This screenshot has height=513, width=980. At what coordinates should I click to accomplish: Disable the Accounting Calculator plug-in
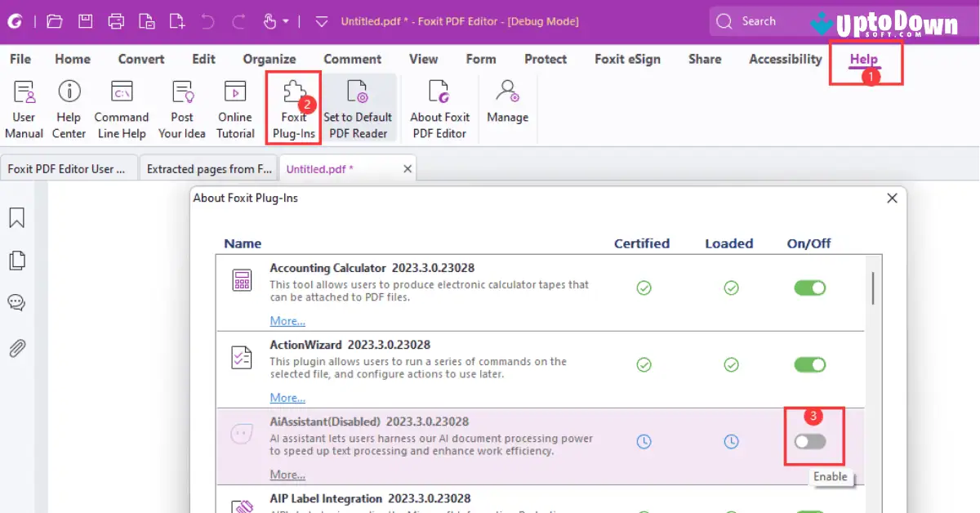click(809, 288)
